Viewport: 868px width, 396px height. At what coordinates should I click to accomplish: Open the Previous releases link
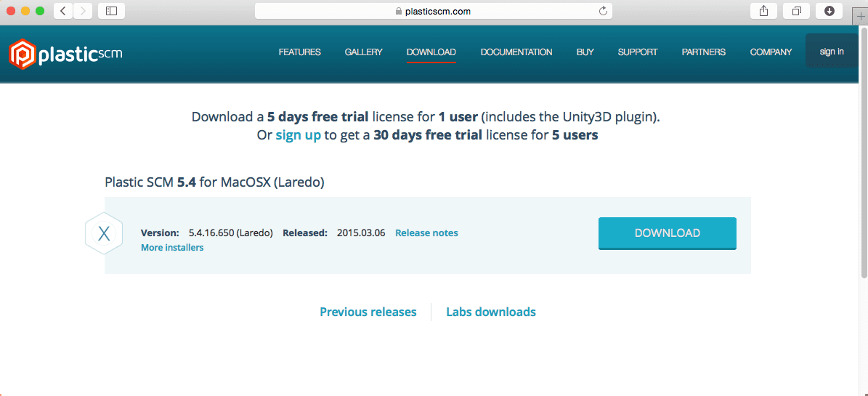pos(368,312)
